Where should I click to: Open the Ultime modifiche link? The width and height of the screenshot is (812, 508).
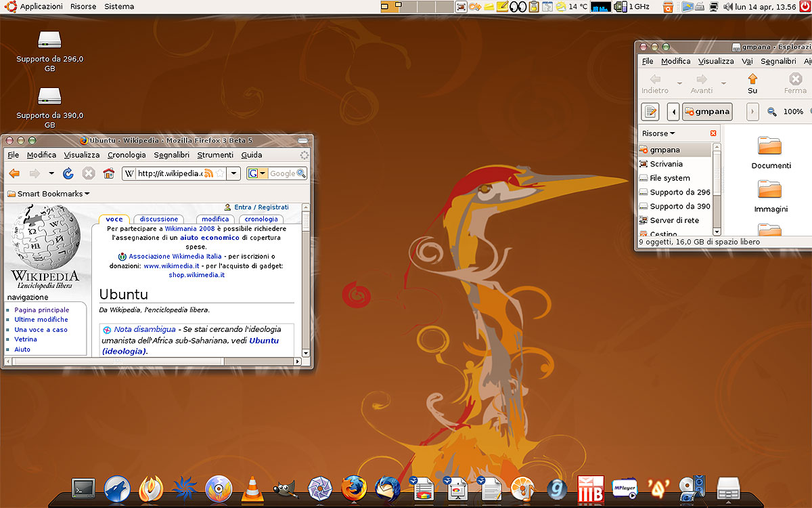point(41,320)
